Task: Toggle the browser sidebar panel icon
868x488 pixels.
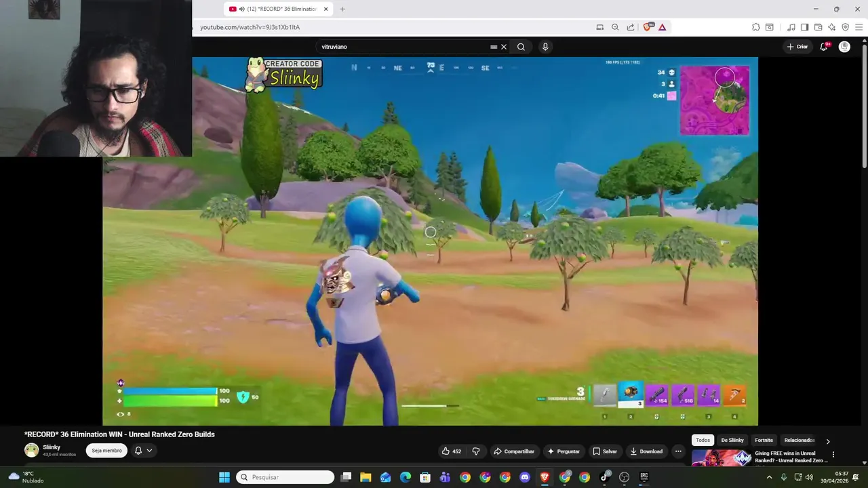Action: 804,27
